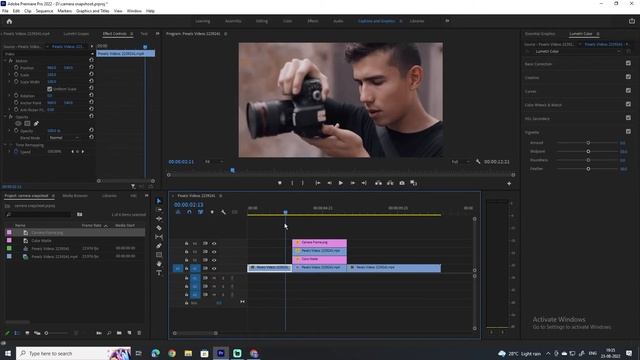Open new bin in Project panel
Screen dimensions: 640x360
click(x=119, y=333)
